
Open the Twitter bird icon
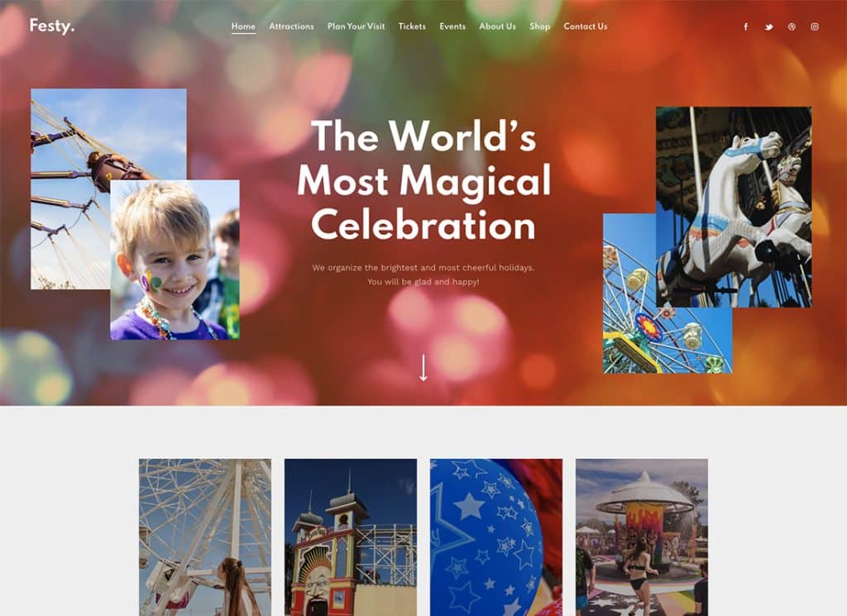coord(768,26)
